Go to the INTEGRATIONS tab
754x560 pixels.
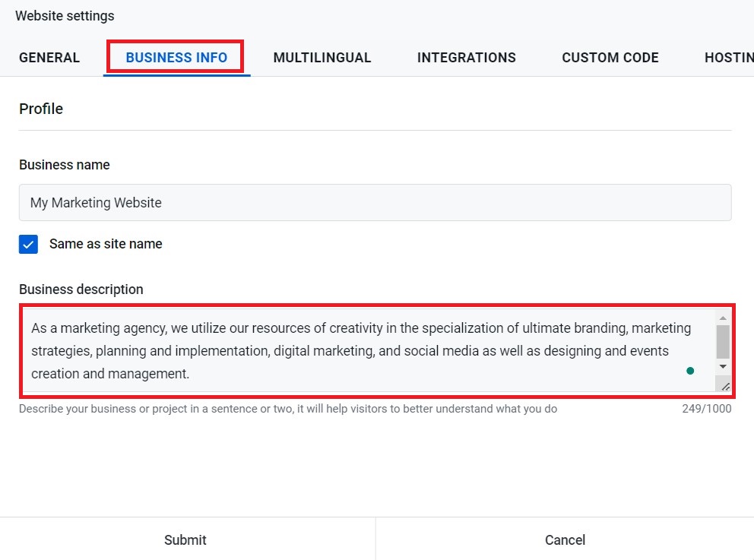pos(466,58)
